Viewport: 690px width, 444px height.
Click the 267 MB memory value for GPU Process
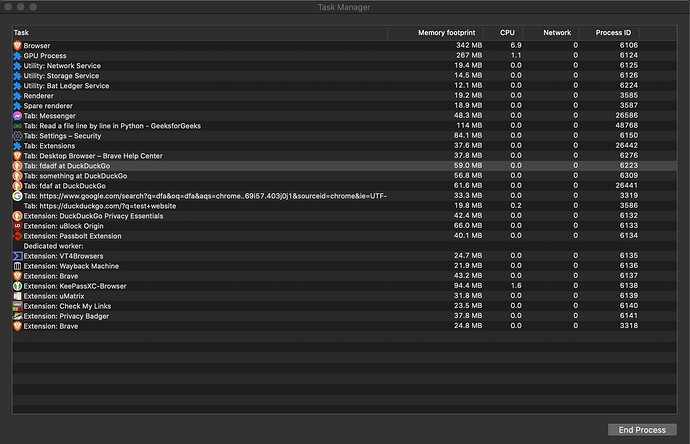[469, 55]
